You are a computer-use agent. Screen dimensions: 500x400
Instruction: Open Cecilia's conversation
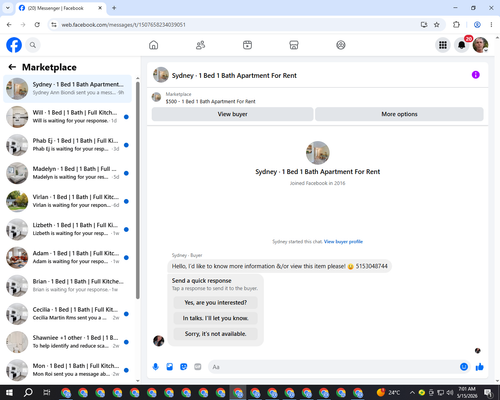pyautogui.click(x=67, y=314)
